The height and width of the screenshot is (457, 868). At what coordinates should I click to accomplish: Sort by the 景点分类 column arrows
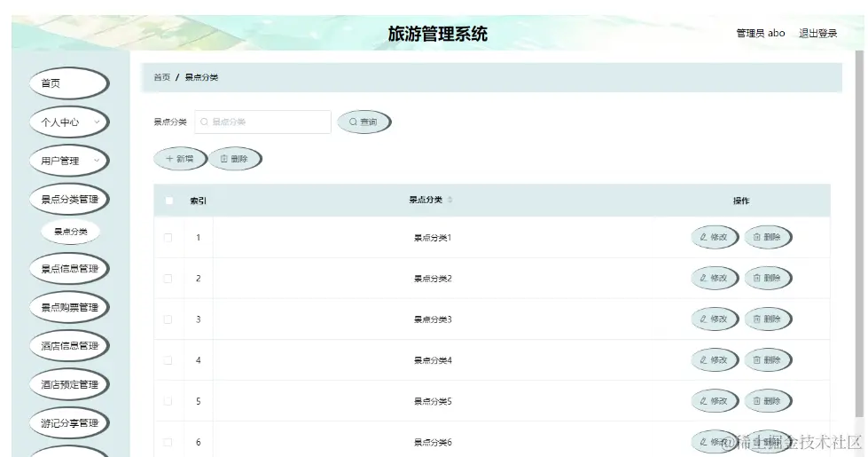click(450, 200)
